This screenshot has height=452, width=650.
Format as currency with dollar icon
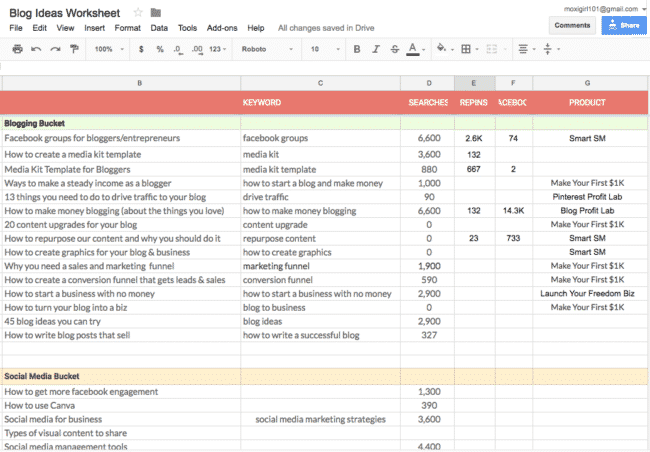coord(141,49)
